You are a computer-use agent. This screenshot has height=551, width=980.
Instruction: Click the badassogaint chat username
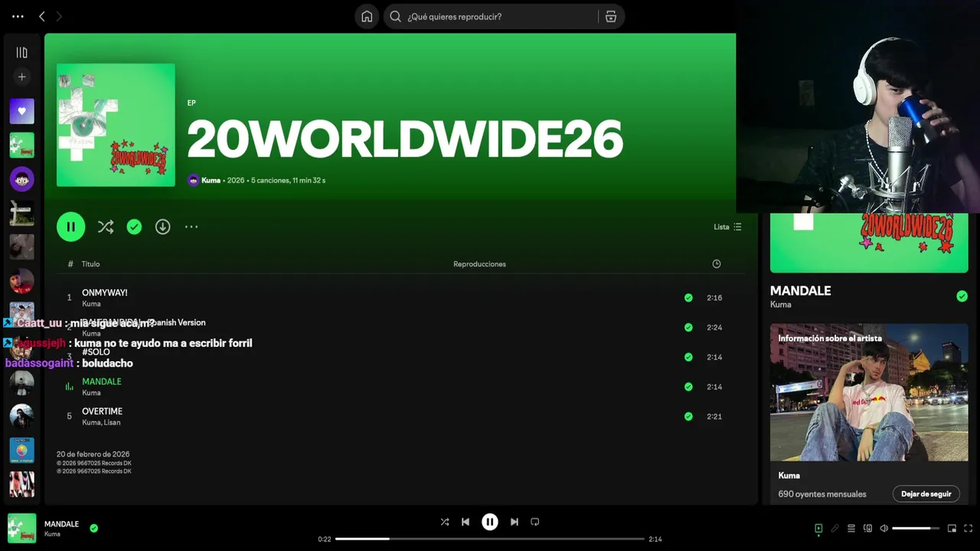click(39, 364)
